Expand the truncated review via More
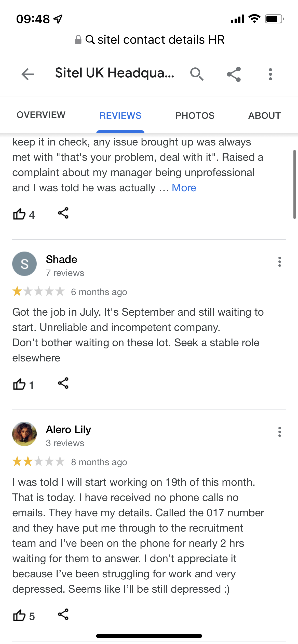 click(x=184, y=188)
